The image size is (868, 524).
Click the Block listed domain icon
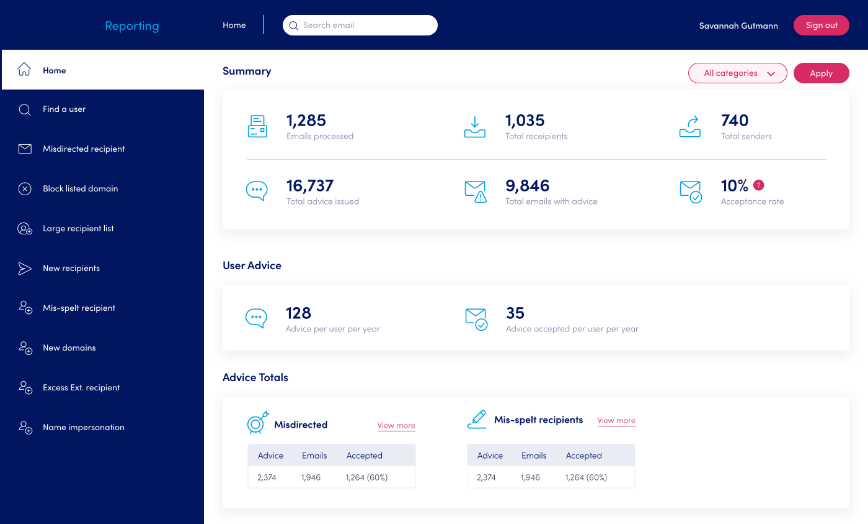[25, 189]
